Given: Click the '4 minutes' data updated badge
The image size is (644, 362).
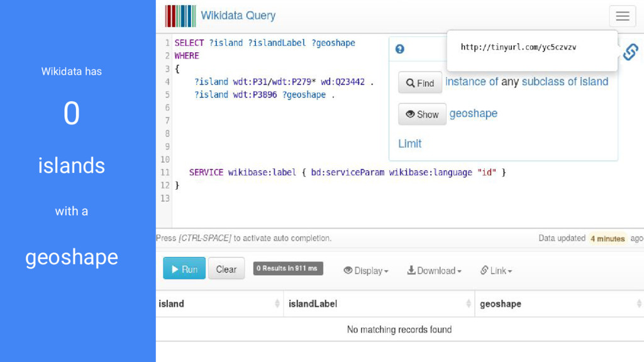Looking at the screenshot, I should click(608, 238).
